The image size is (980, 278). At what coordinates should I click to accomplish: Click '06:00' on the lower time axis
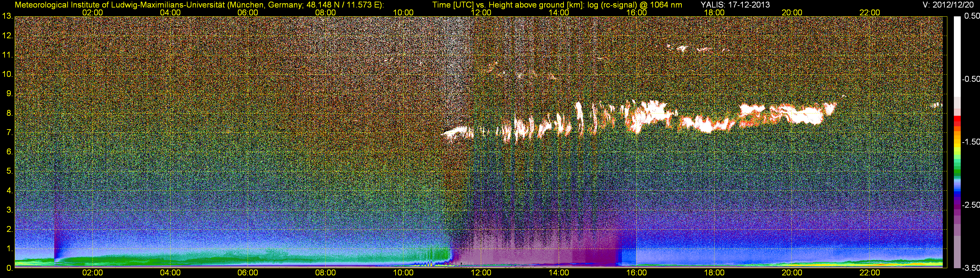[x=248, y=273]
